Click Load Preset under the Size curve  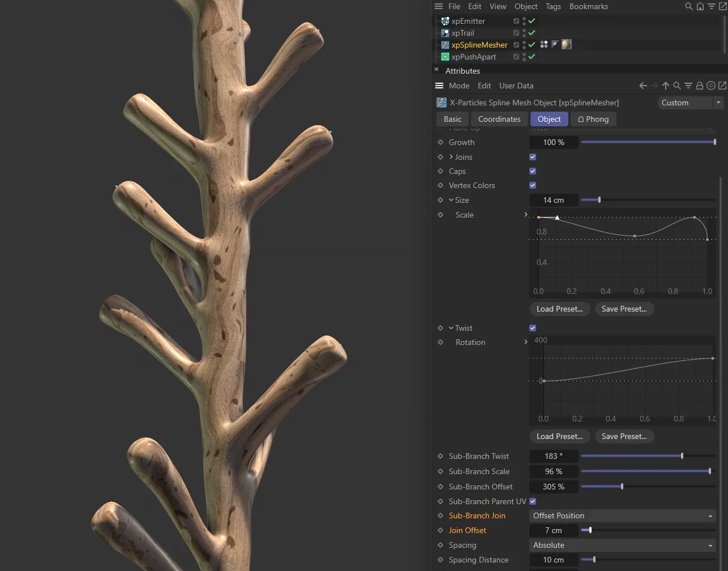(559, 309)
